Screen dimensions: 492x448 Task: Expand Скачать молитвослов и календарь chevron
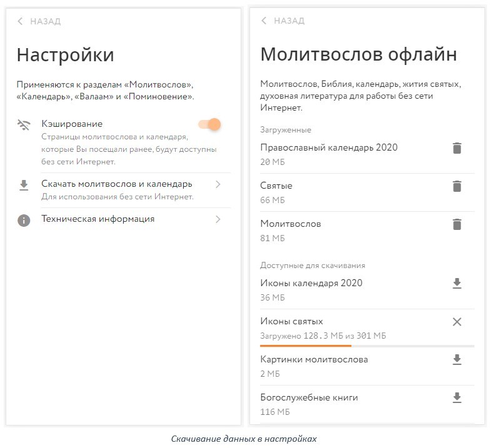(218, 184)
